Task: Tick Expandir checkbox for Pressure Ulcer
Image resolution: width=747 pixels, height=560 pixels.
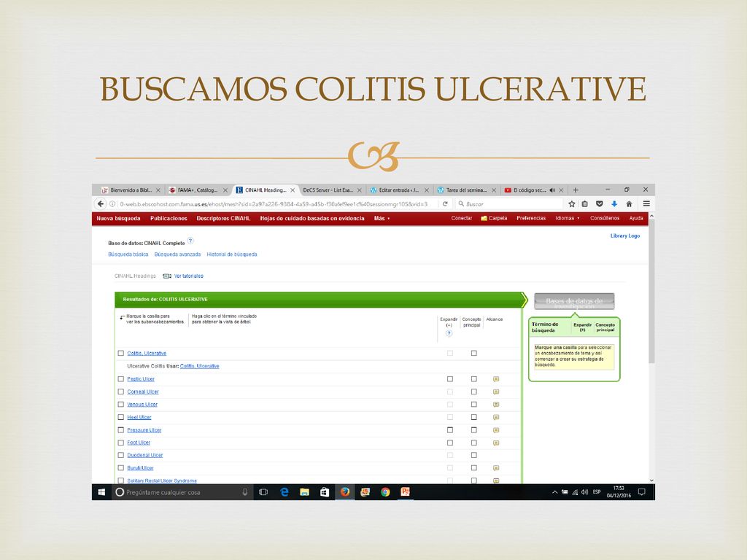Action: [x=449, y=430]
